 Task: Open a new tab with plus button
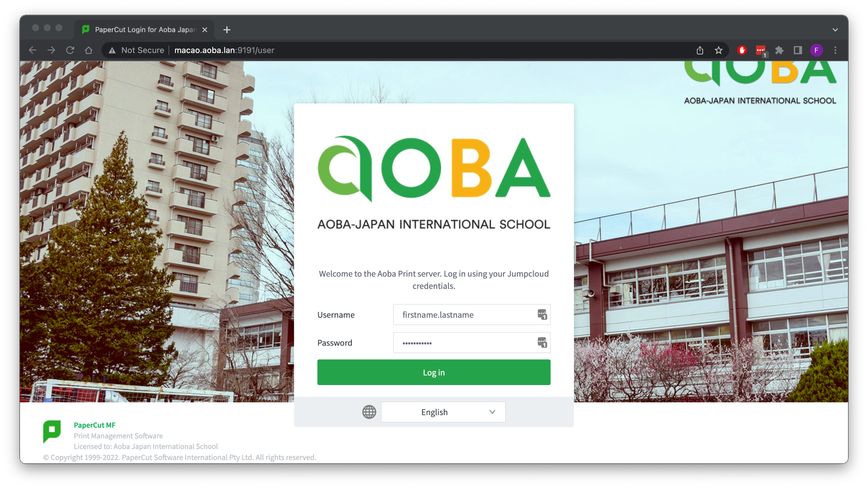click(x=227, y=30)
